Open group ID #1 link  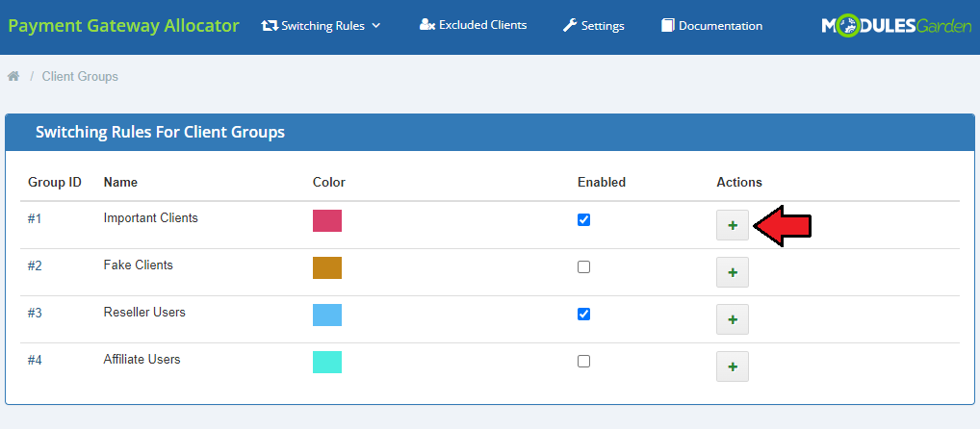point(35,218)
